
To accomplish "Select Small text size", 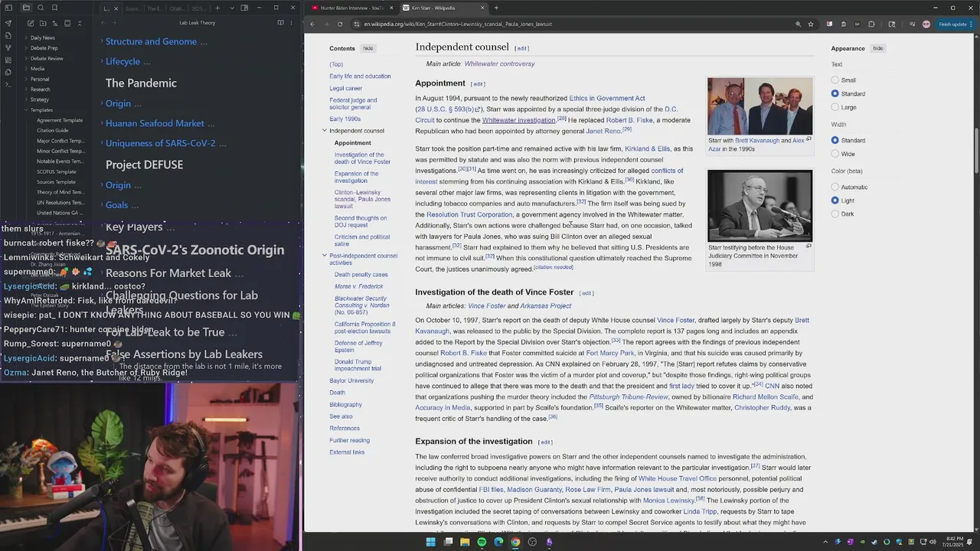I will pyautogui.click(x=835, y=80).
